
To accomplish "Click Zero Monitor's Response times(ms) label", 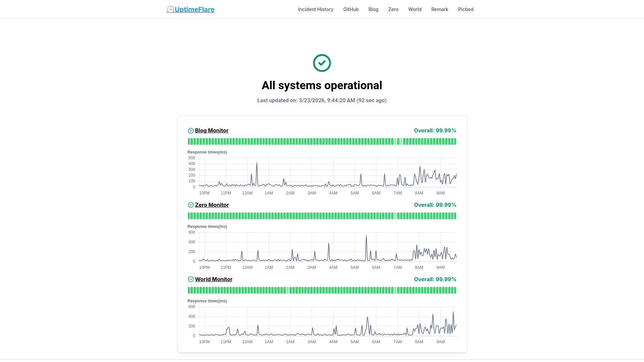I will tap(207, 227).
